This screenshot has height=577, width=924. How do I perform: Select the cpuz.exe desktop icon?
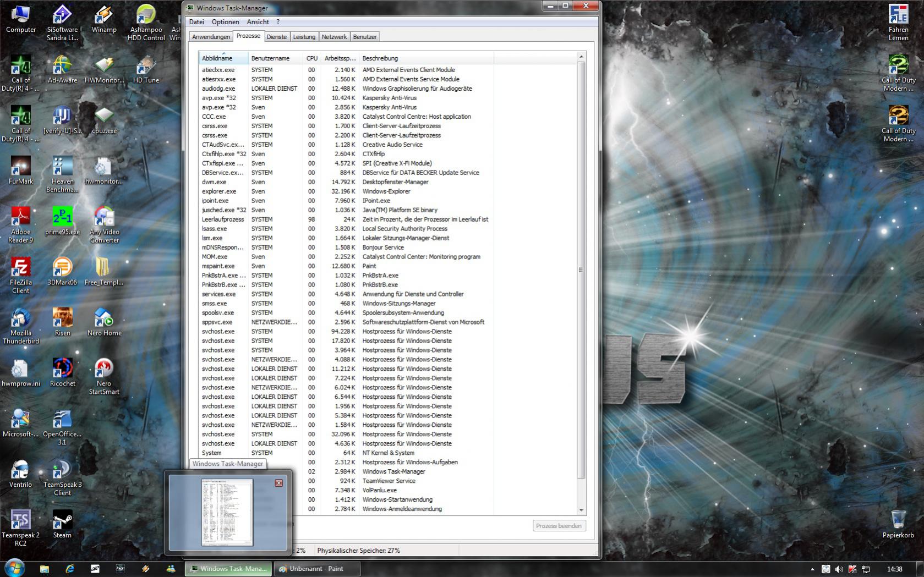pos(104,120)
